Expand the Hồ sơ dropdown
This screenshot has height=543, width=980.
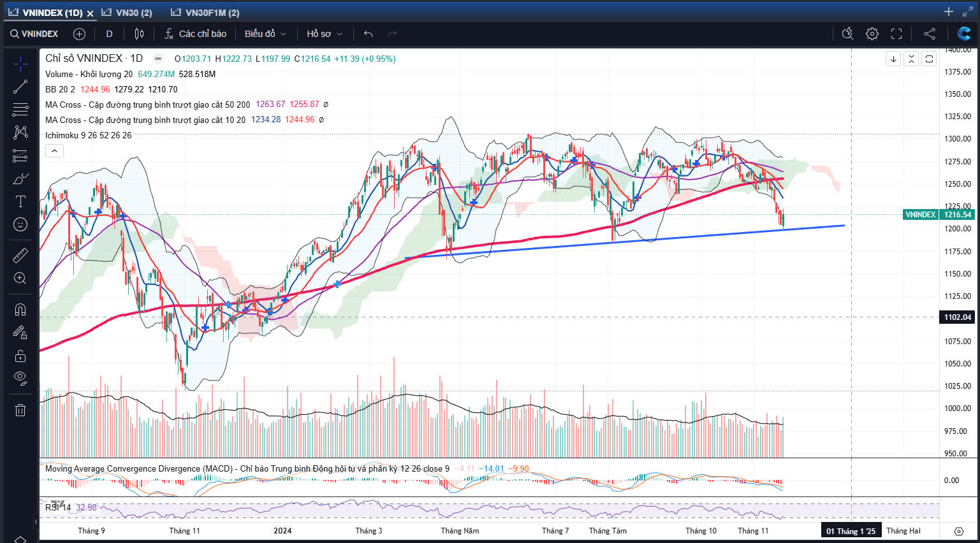point(325,34)
